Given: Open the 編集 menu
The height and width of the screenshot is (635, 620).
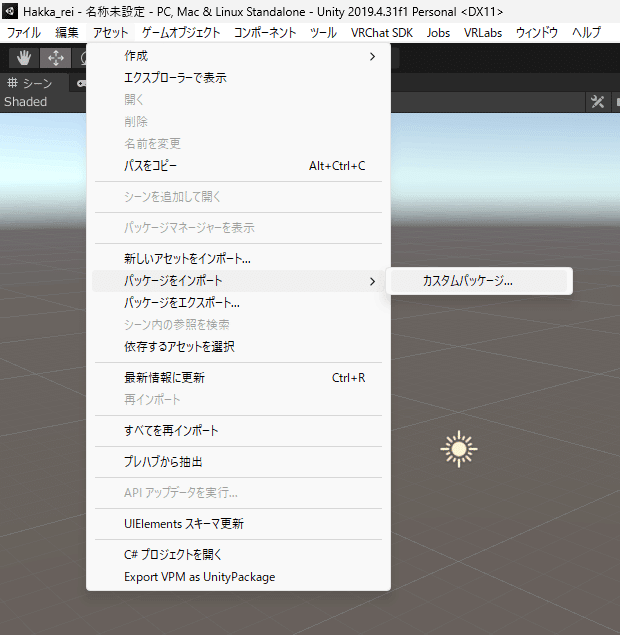Looking at the screenshot, I should click(67, 32).
